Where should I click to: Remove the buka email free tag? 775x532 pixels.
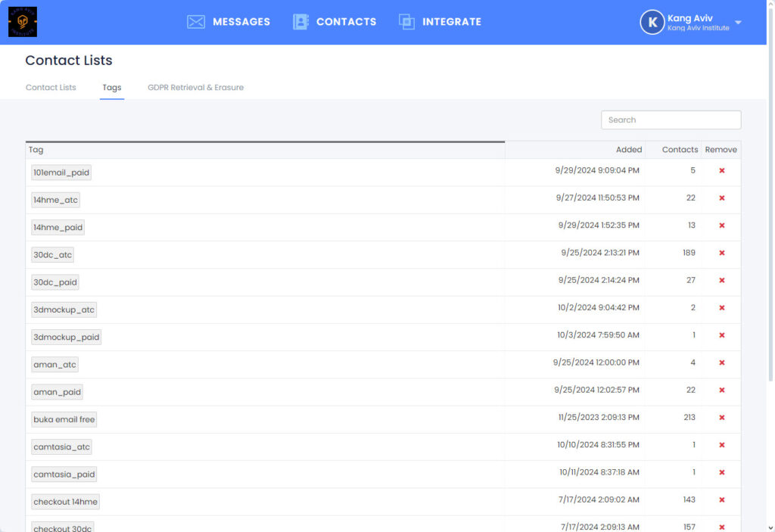click(x=721, y=418)
